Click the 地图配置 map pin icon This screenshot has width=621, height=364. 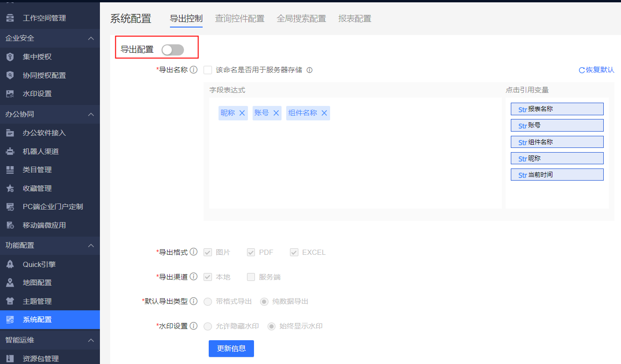pyautogui.click(x=10, y=283)
